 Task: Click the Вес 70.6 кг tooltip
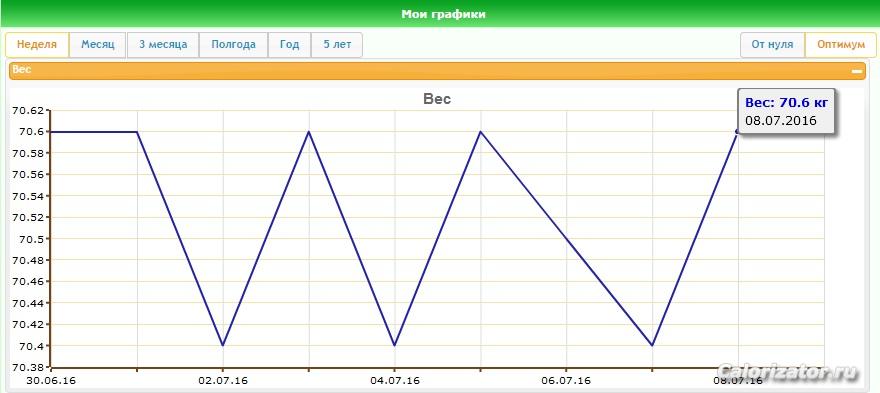[786, 111]
